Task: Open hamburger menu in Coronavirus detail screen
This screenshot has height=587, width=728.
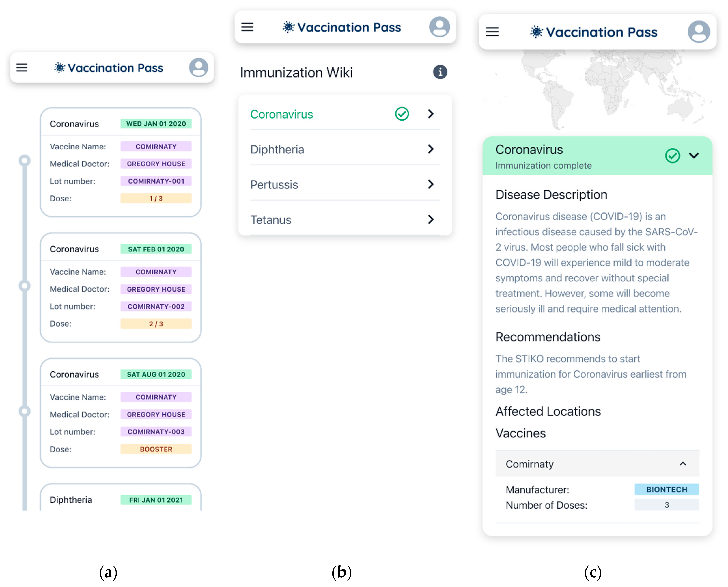Action: (492, 32)
